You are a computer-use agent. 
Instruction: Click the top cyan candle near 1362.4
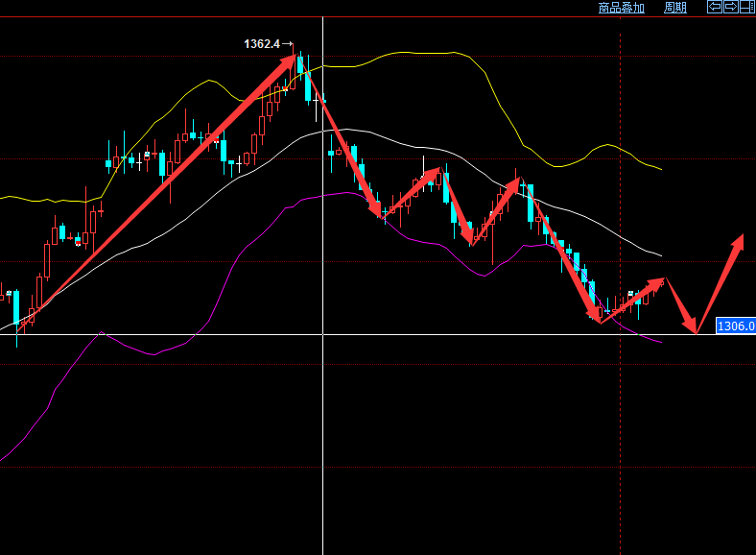(300, 64)
